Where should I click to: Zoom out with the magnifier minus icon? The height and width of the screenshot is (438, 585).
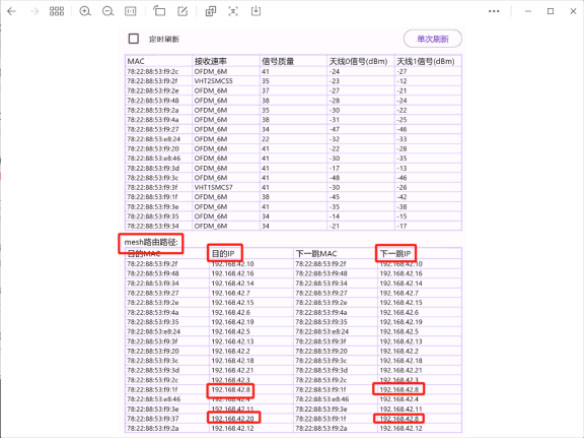pos(108,11)
